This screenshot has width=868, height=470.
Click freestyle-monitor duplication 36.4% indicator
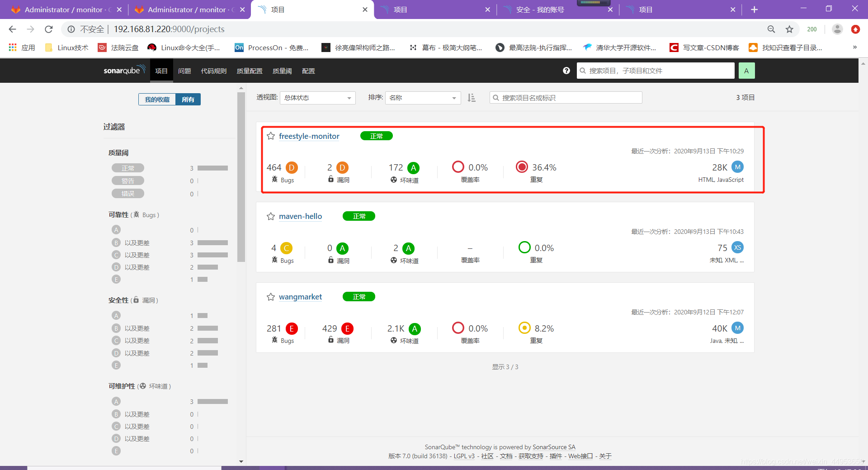[x=522, y=167]
